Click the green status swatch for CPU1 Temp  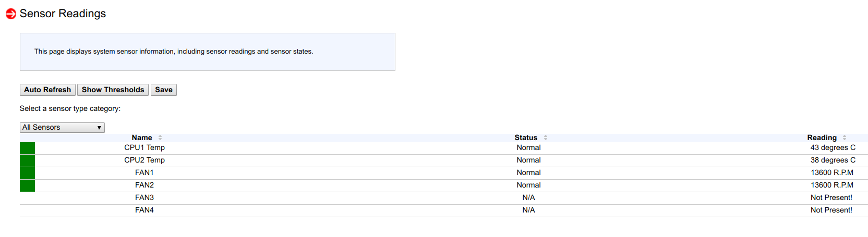point(27,148)
